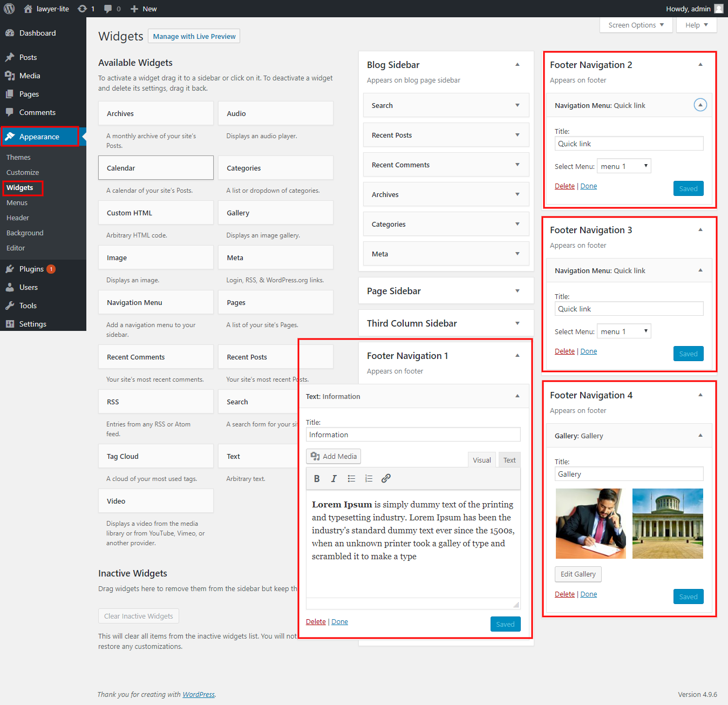Open Select Menu dropdown in Footer Navigation 2
Viewport: 728px width, 705px height.
click(x=624, y=166)
